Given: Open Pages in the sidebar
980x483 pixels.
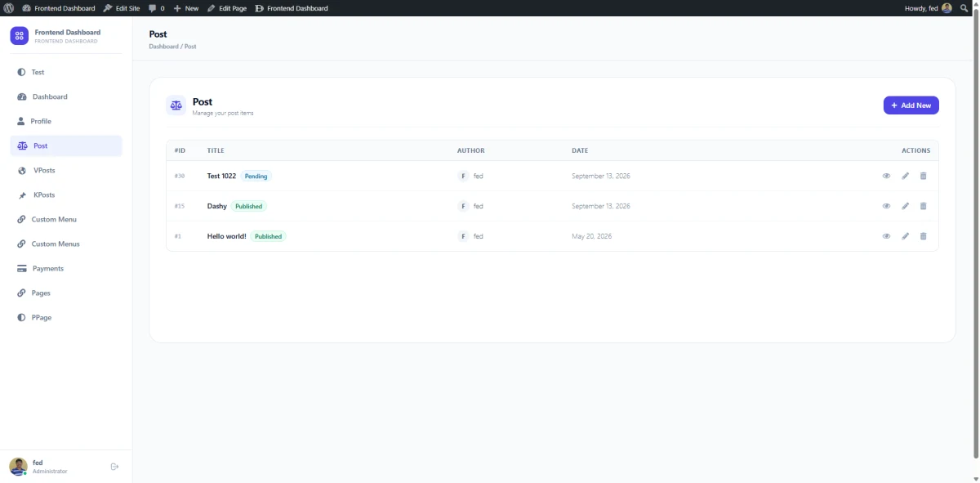Looking at the screenshot, I should [66, 293].
